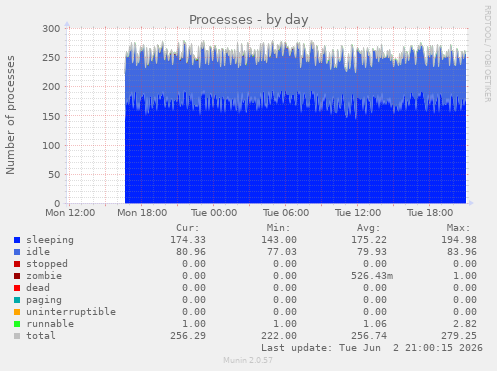The height and width of the screenshot is (371, 497).
Task: Select the 'idle' legend label
Action: pos(38,252)
